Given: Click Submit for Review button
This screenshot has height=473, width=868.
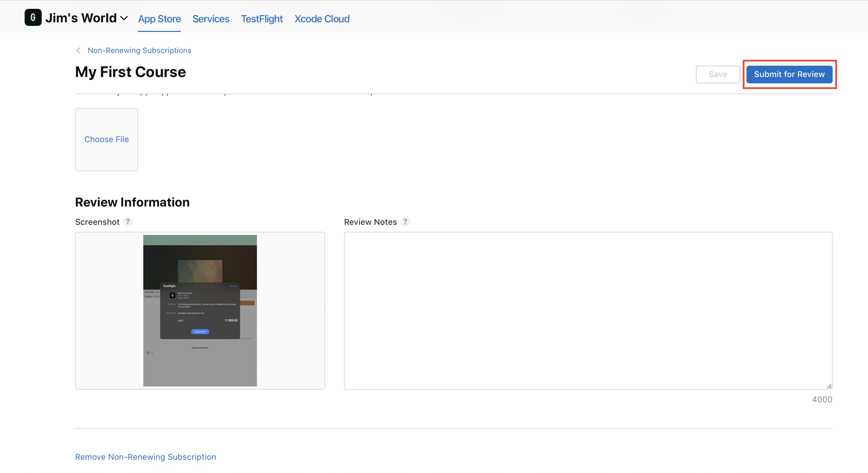Looking at the screenshot, I should tap(789, 75).
